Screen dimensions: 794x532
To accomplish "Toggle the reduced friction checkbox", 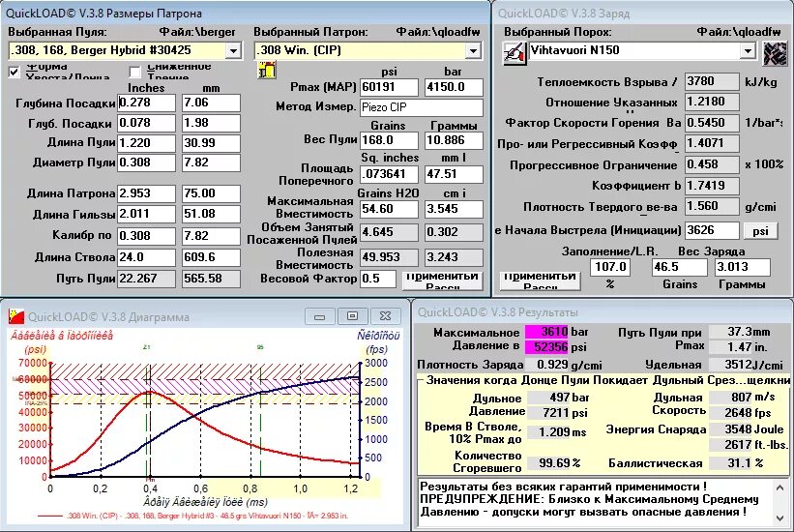I will click(x=135, y=72).
